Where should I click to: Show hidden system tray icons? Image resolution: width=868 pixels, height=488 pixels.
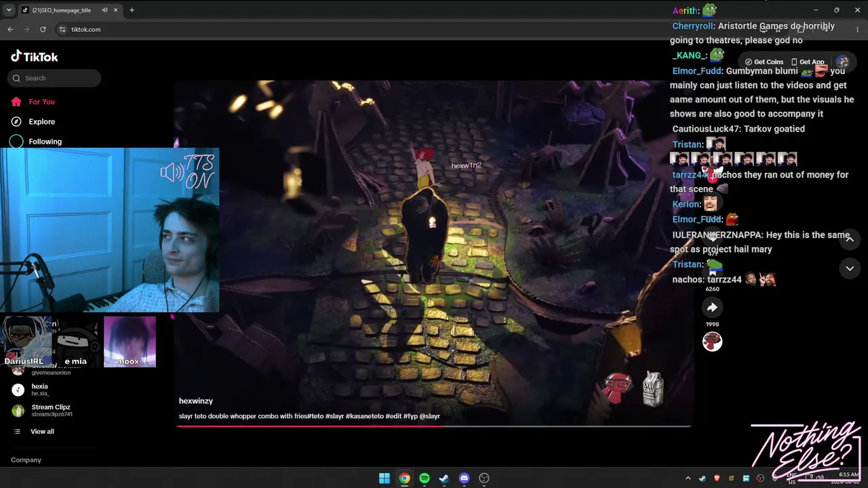tap(688, 479)
